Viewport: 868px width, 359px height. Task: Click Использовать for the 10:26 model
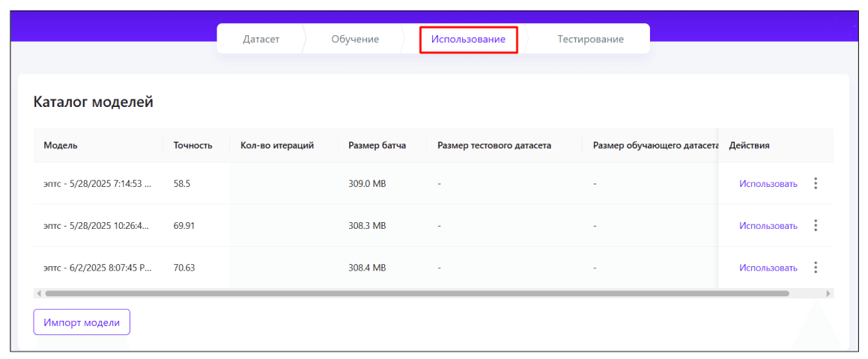(x=768, y=225)
